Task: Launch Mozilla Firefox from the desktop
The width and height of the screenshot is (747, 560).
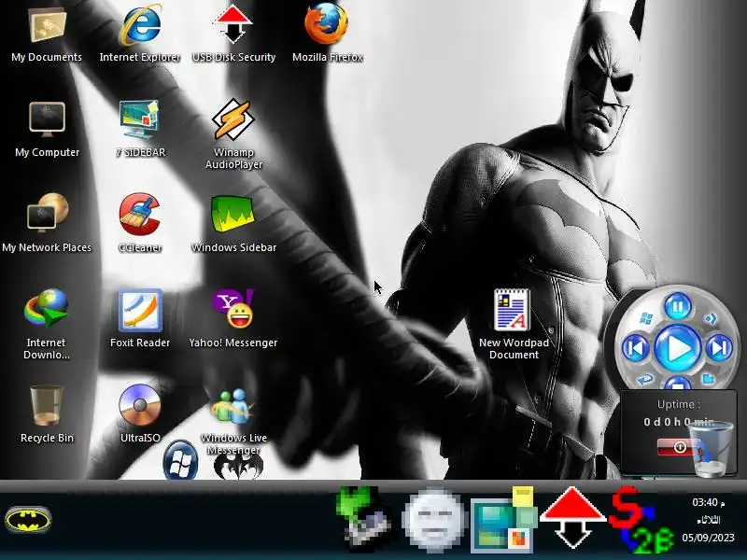Action: coord(327,24)
